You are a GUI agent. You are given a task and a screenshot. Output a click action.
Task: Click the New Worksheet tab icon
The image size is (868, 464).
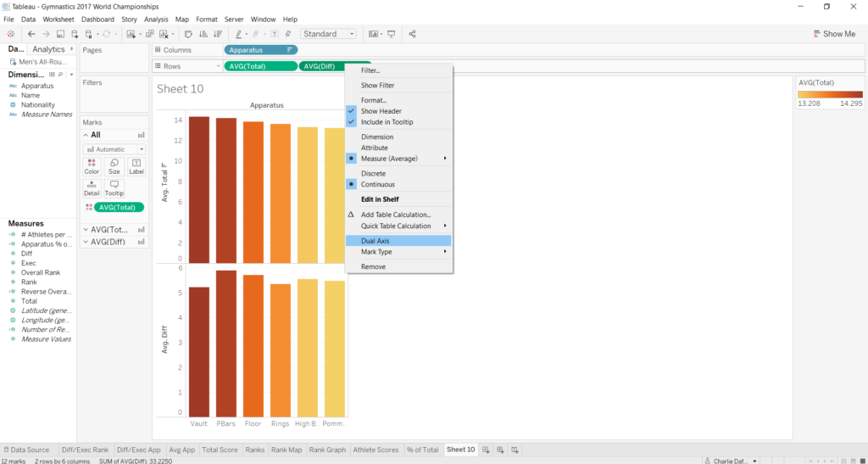[486, 450]
